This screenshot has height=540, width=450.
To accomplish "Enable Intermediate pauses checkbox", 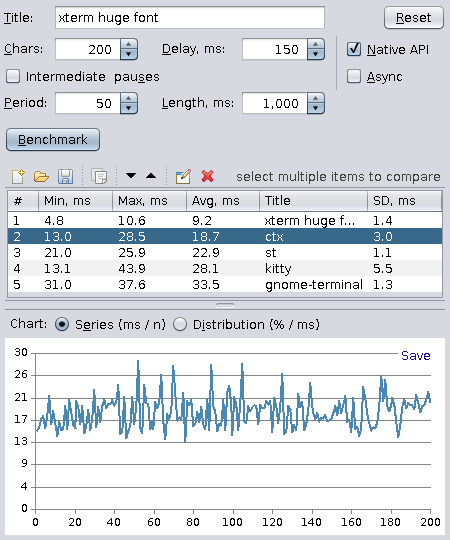I will pyautogui.click(x=13, y=76).
